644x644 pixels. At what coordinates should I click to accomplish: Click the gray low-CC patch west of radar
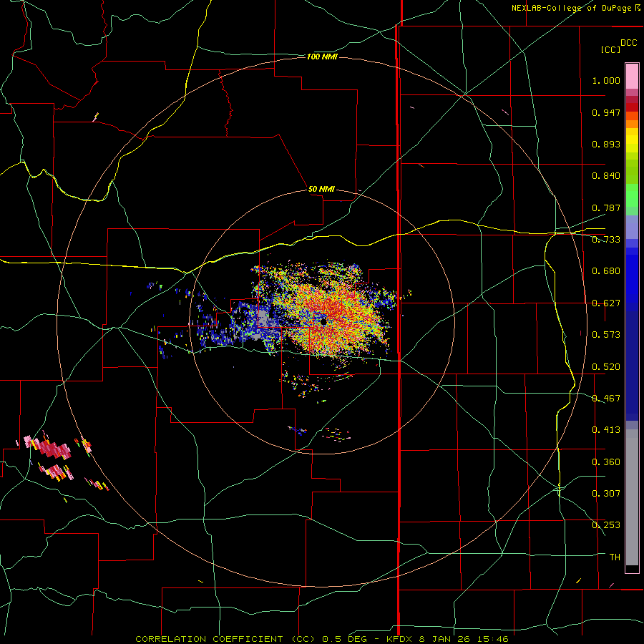(x=263, y=319)
